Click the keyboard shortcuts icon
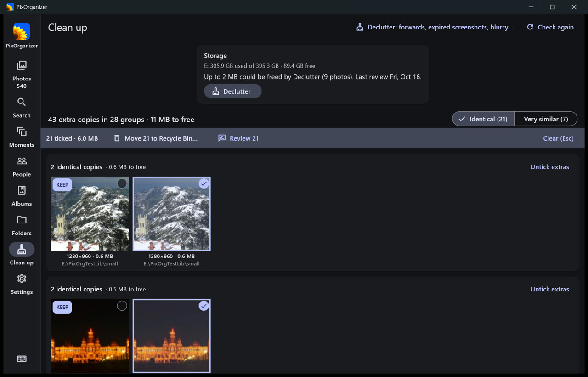The width and height of the screenshot is (588, 377). pos(22,359)
